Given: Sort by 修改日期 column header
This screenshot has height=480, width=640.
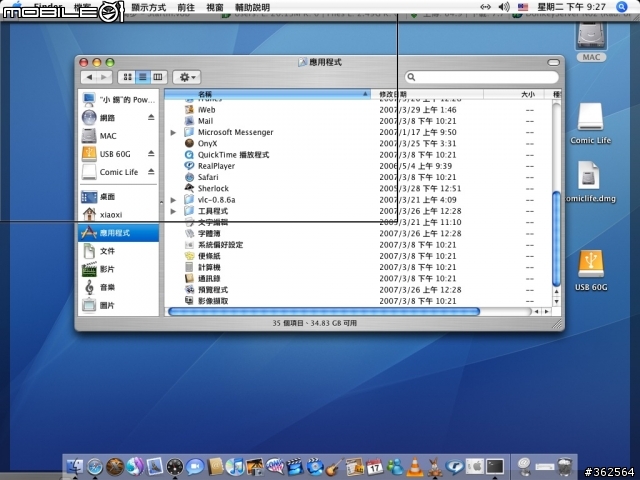Looking at the screenshot, I should pos(427,94).
